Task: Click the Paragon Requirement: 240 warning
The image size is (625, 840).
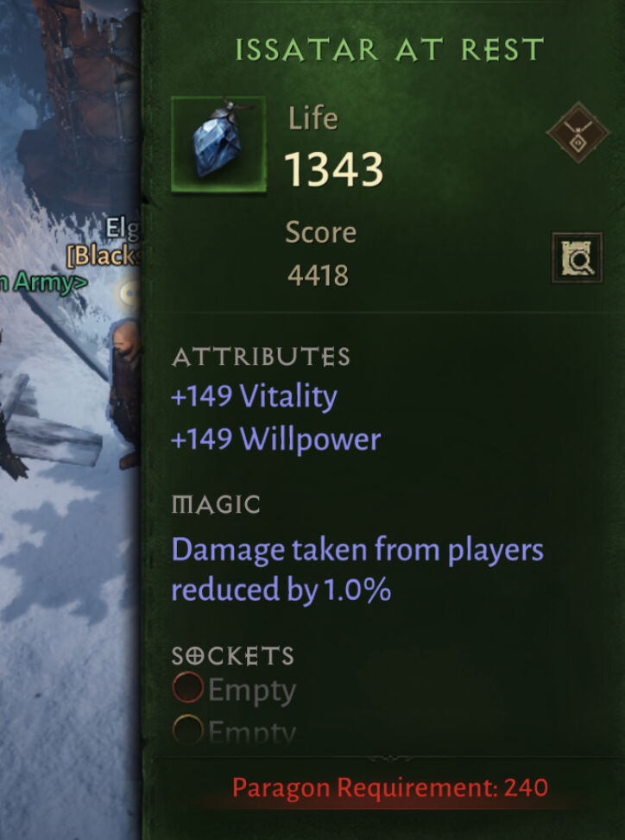Action: (390, 787)
